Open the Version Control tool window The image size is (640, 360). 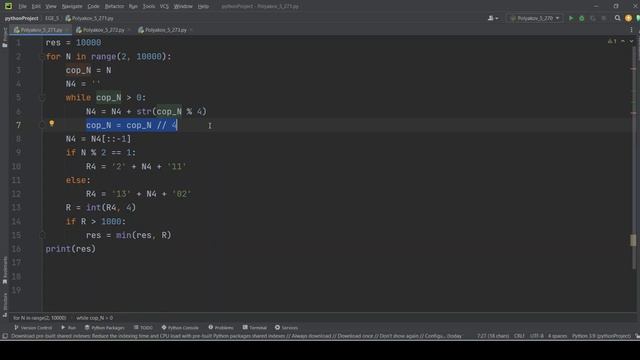click(x=33, y=328)
